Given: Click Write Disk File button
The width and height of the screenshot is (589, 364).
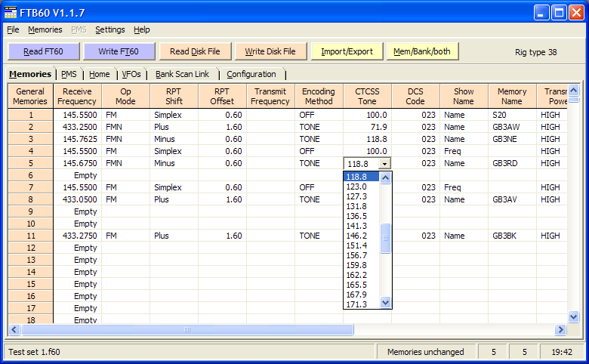Looking at the screenshot, I should [270, 51].
